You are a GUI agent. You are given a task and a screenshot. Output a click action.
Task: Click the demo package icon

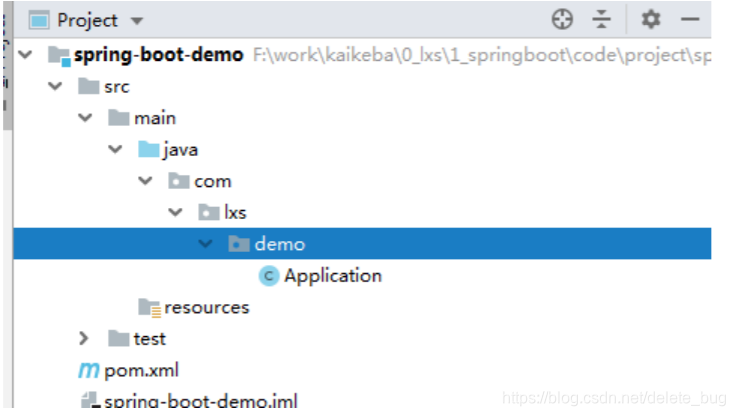pos(239,244)
